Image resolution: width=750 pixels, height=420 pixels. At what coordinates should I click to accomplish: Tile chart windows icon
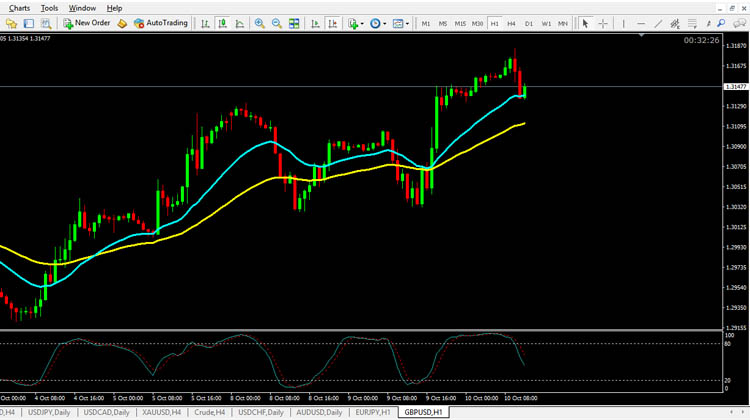(x=294, y=23)
